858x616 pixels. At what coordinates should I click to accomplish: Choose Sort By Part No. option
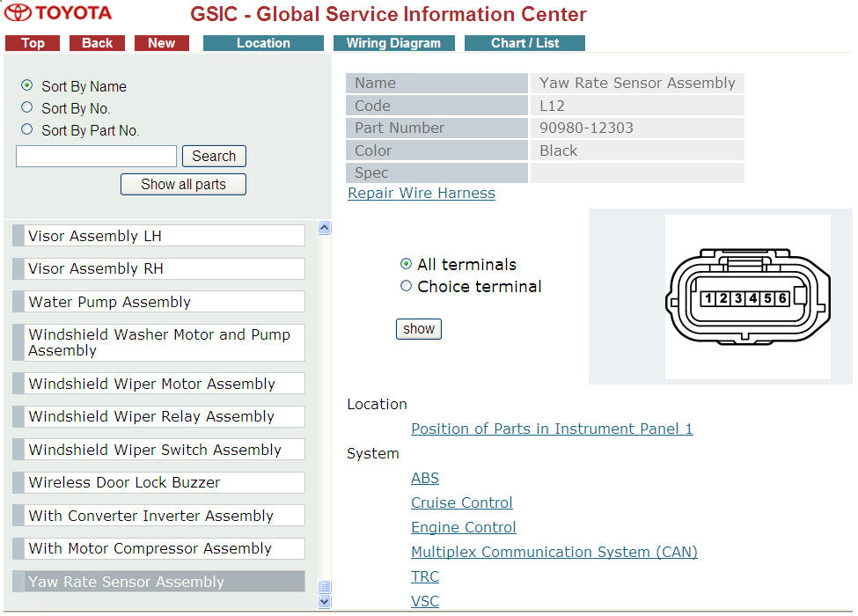(27, 129)
